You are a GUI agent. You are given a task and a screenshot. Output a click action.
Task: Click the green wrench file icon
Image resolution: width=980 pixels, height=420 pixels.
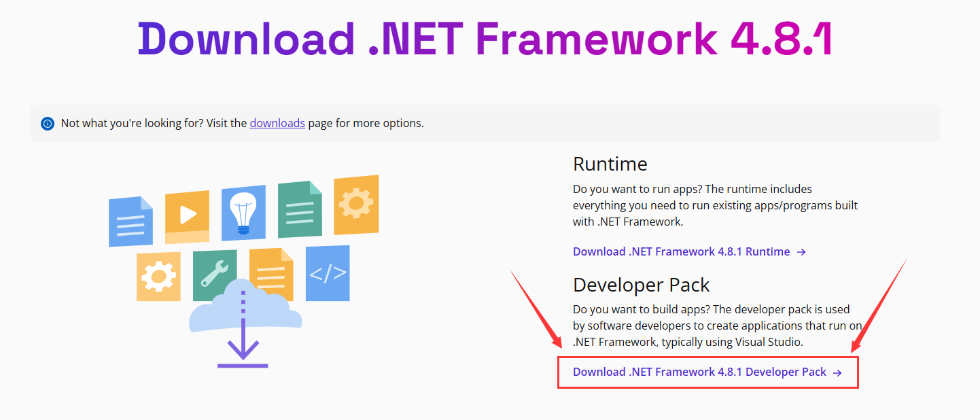tap(215, 275)
